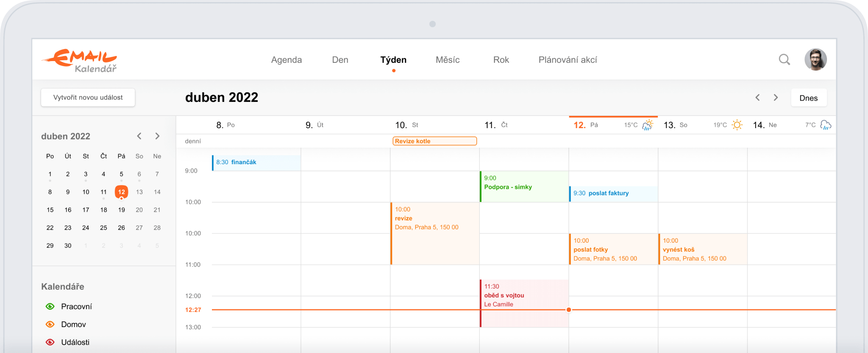Open the all-day Revize kotle event
The image size is (868, 353).
(x=434, y=141)
